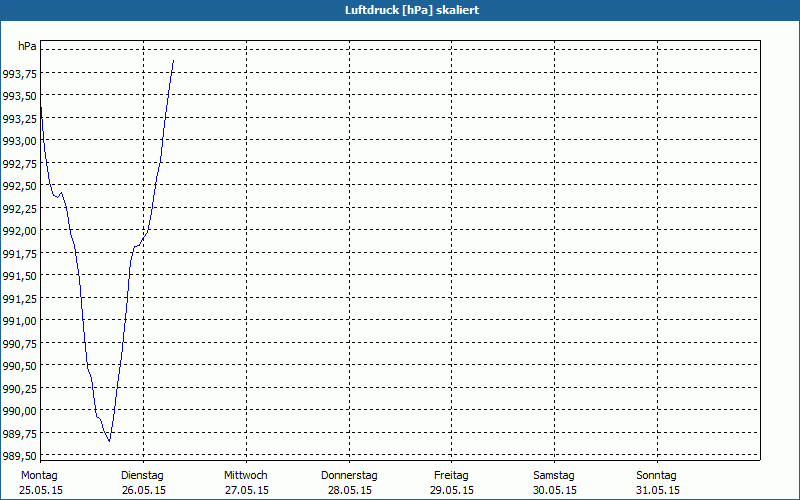Screen dimensions: 800x500
Task: Click the date 25.05.15
Action: coord(40,490)
